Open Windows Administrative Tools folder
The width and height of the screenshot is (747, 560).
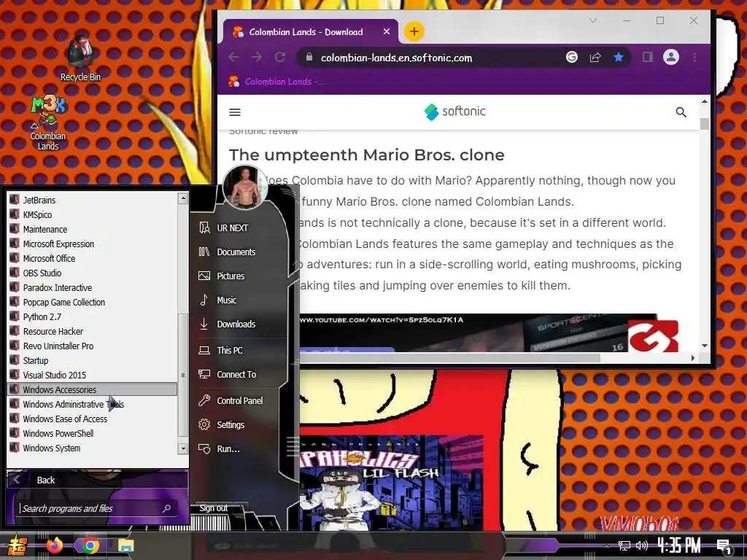click(93, 404)
